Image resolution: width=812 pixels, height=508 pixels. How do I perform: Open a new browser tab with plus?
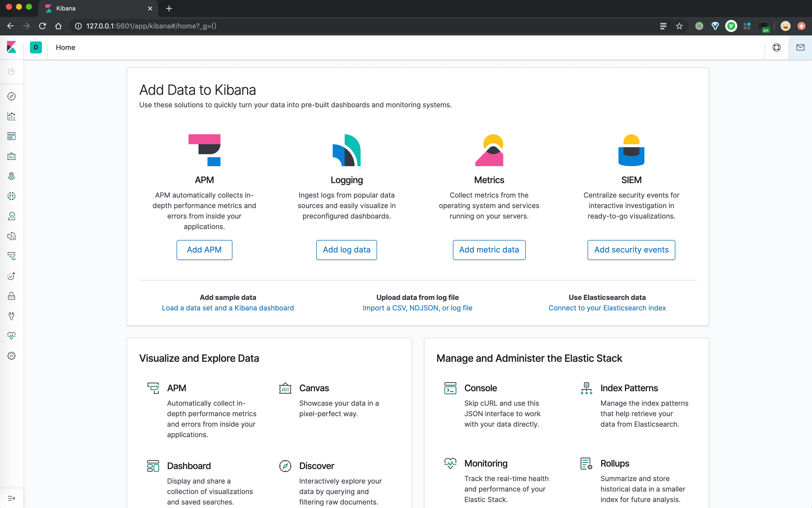[169, 8]
